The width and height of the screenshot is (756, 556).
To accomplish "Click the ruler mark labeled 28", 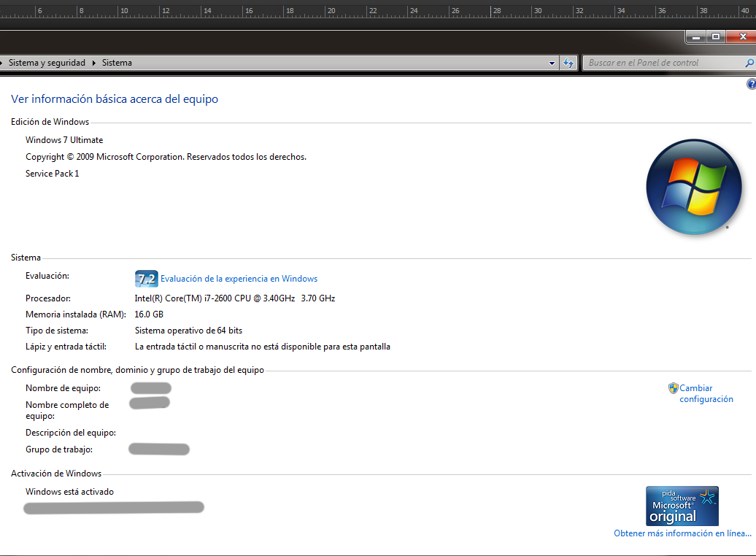I will [497, 11].
